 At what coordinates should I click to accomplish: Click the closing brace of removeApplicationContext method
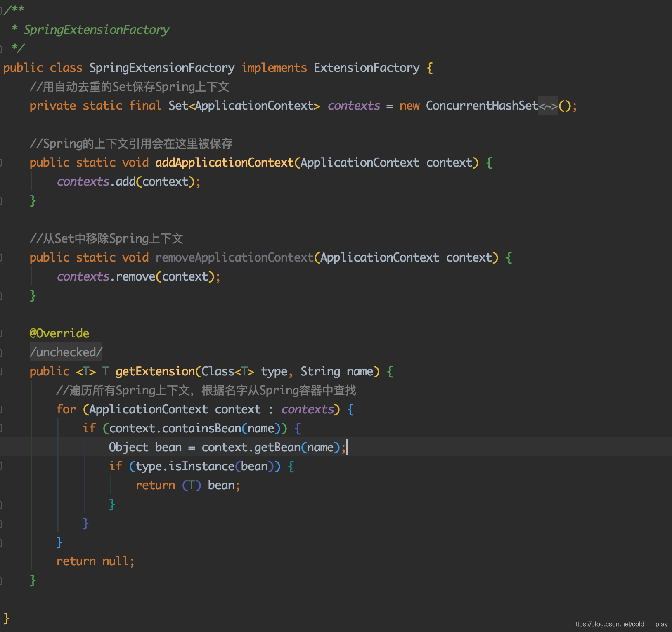(x=33, y=296)
